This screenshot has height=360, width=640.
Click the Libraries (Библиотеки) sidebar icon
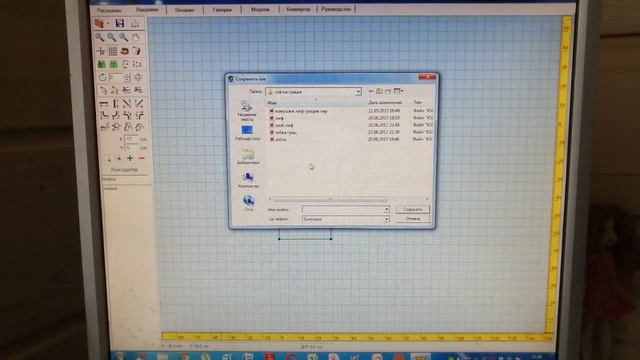(248, 157)
